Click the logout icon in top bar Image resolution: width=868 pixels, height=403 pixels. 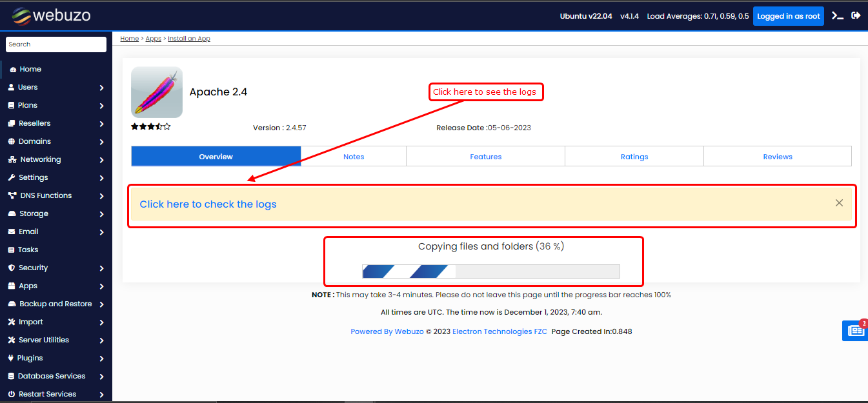(x=856, y=15)
